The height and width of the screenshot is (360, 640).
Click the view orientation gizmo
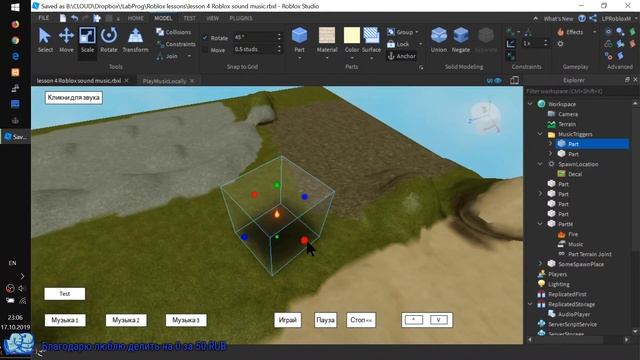485,118
